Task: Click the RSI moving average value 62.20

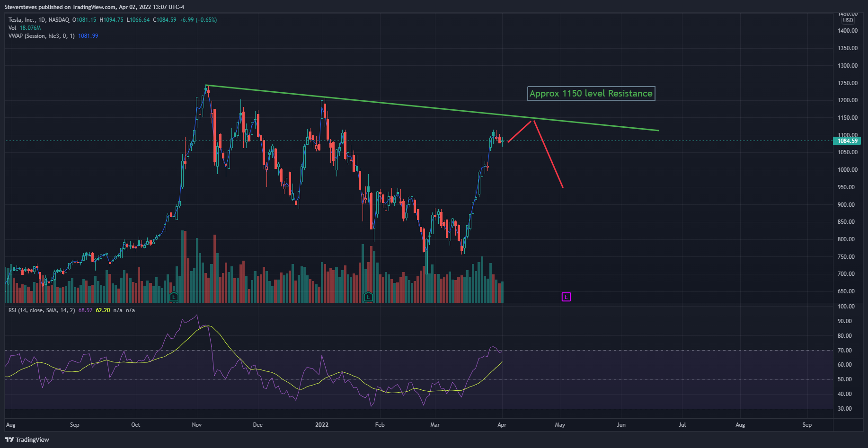Action: point(103,310)
